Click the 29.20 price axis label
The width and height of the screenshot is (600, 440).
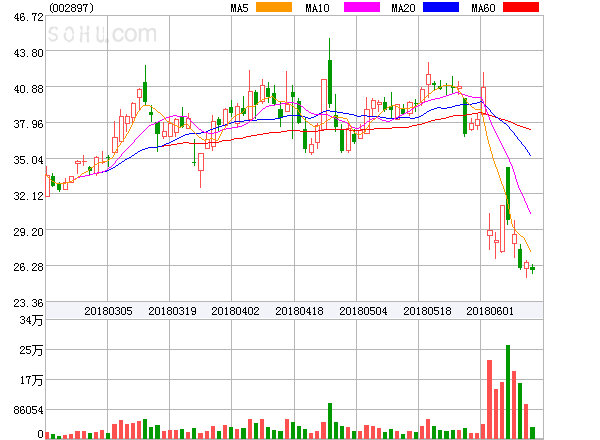28,232
